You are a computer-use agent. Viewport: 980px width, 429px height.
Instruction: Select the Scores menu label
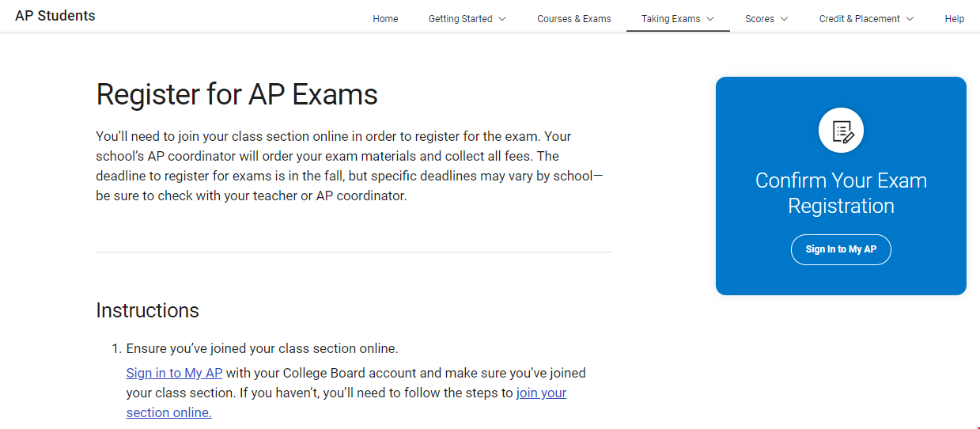(x=759, y=19)
